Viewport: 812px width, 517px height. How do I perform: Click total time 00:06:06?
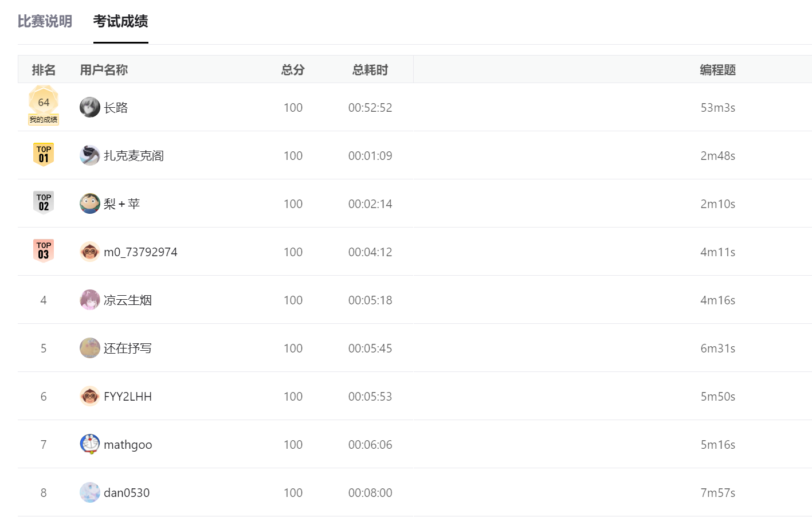[x=370, y=445]
